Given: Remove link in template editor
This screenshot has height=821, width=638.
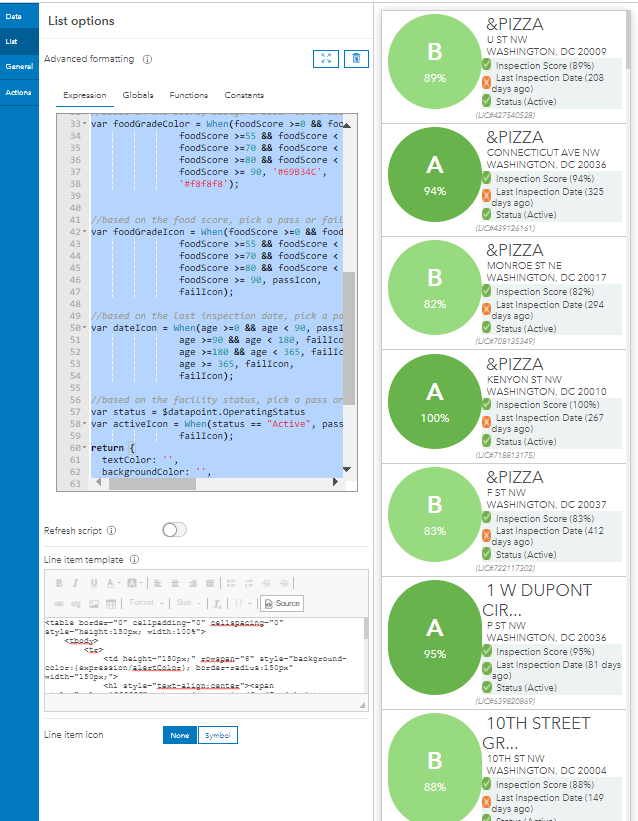Looking at the screenshot, I should pos(76,604).
